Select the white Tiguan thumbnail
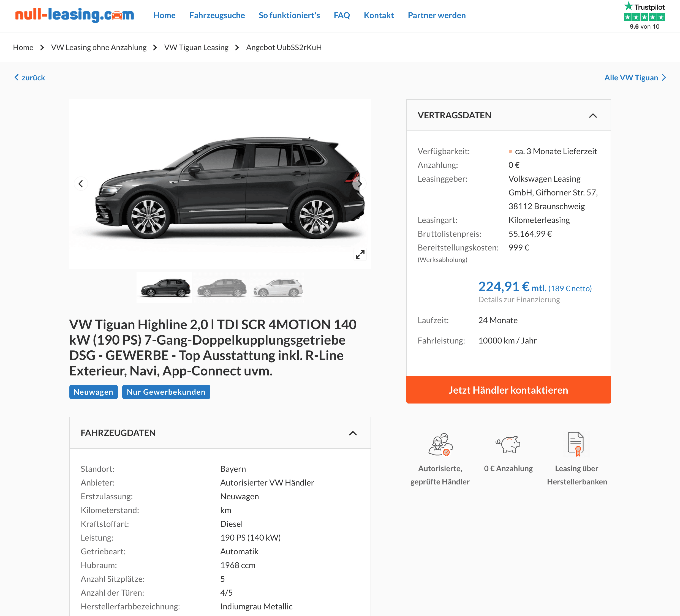 coord(278,288)
